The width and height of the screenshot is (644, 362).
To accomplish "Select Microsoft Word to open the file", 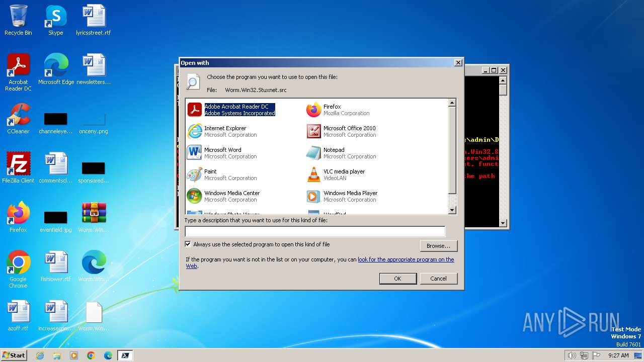I will pyautogui.click(x=222, y=153).
